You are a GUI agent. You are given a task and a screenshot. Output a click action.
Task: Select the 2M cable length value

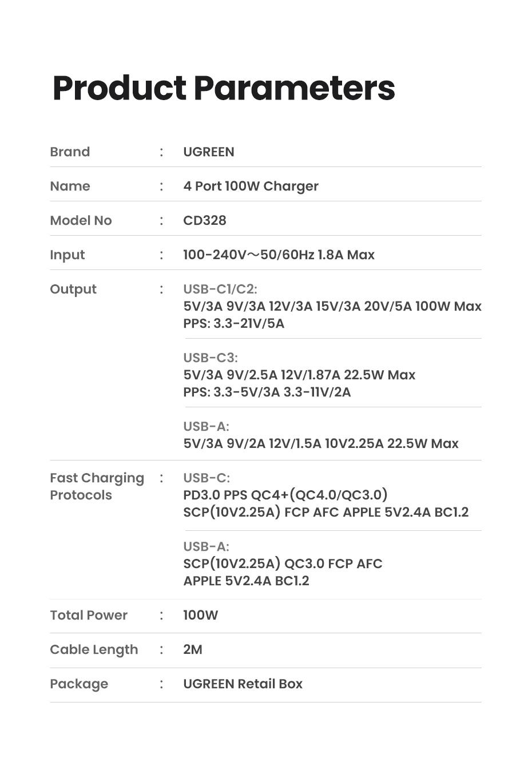[x=193, y=649]
